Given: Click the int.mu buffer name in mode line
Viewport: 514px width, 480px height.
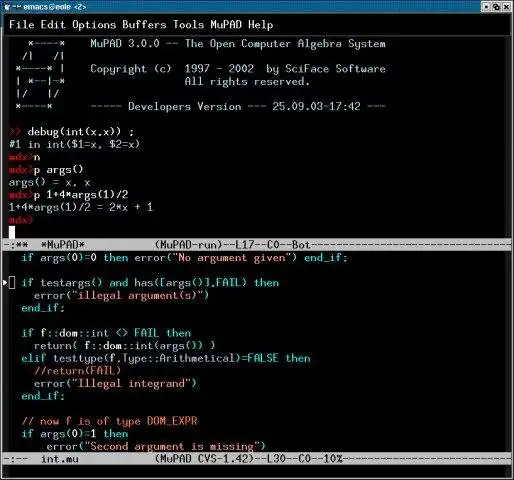Looking at the screenshot, I should coord(60,459).
